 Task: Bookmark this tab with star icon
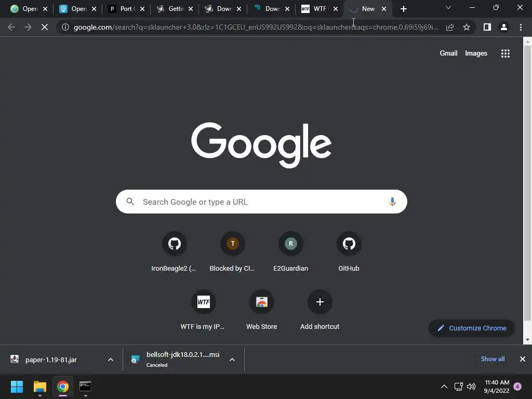pyautogui.click(x=467, y=27)
